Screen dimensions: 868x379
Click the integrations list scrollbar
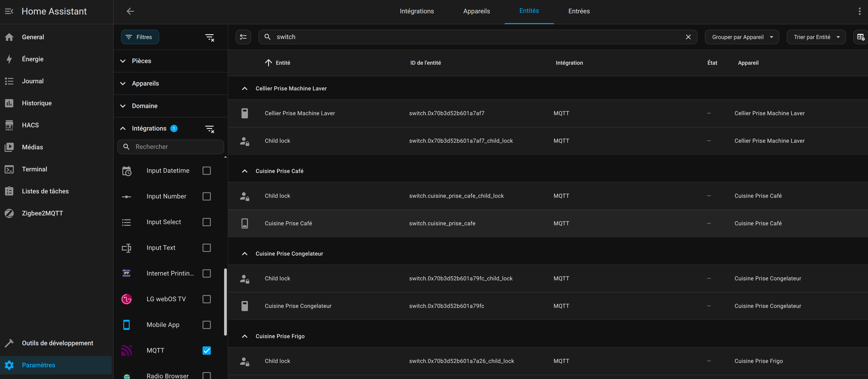click(x=225, y=302)
